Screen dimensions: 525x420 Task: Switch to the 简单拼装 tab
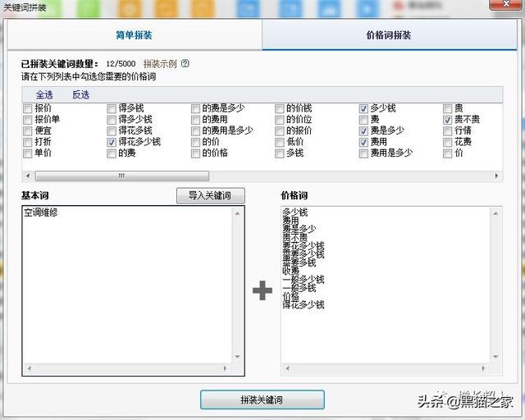(x=135, y=34)
